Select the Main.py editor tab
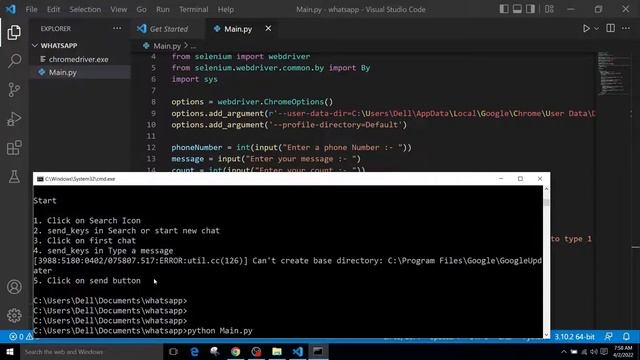The height and width of the screenshot is (360, 640). tap(238, 29)
